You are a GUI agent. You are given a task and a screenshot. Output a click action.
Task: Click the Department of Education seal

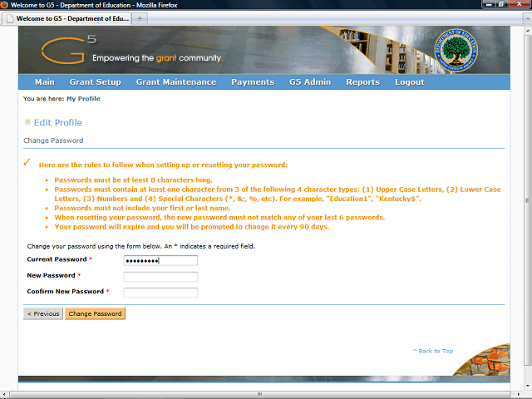[x=456, y=50]
